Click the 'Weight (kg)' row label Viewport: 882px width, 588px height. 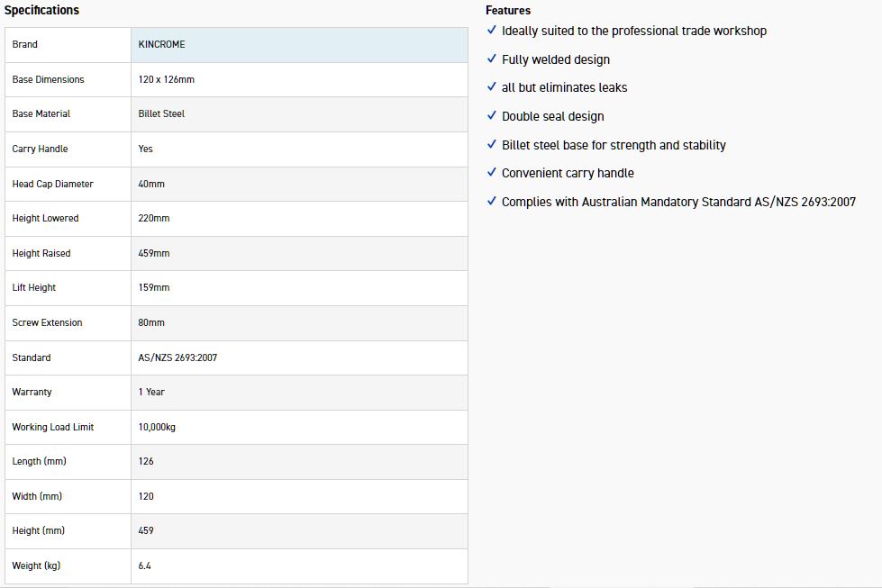coord(36,565)
